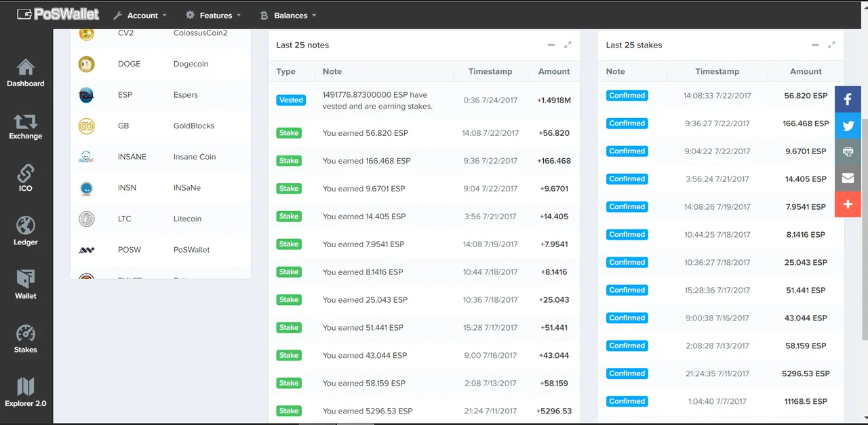Click the vested ESP note text
The image size is (868, 425).
378,100
